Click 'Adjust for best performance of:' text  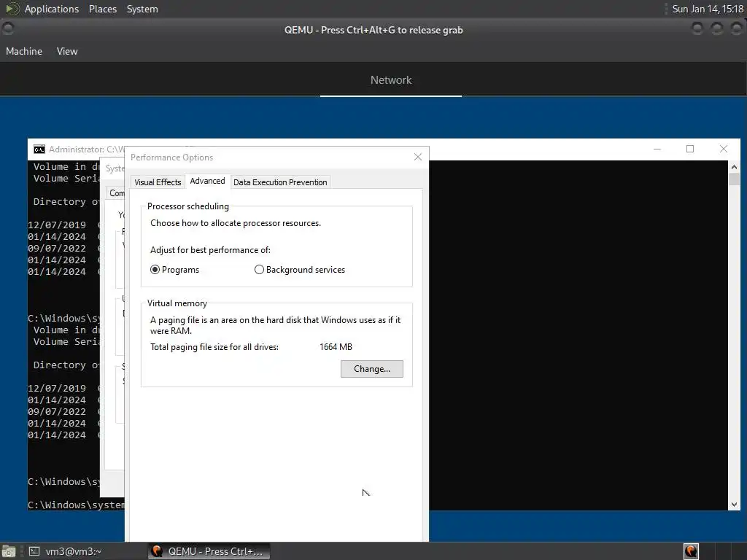coord(210,250)
